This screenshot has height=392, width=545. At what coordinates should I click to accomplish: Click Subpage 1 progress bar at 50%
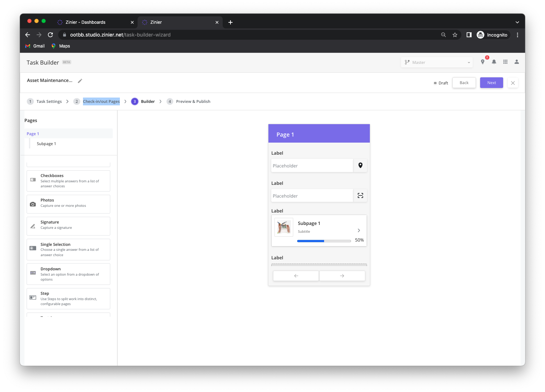324,241
